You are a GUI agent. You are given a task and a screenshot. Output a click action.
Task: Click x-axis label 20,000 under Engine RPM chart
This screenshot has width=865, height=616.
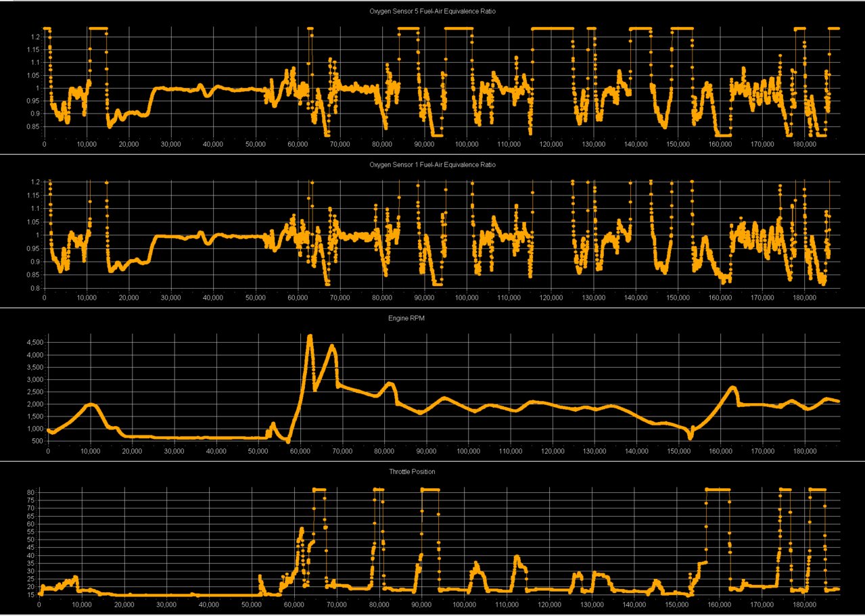pyautogui.click(x=132, y=451)
